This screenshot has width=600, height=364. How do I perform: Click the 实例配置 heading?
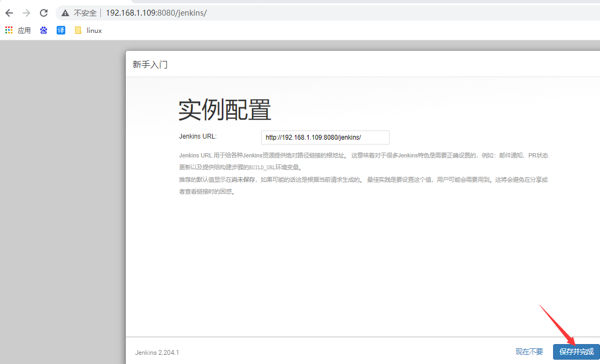(225, 109)
